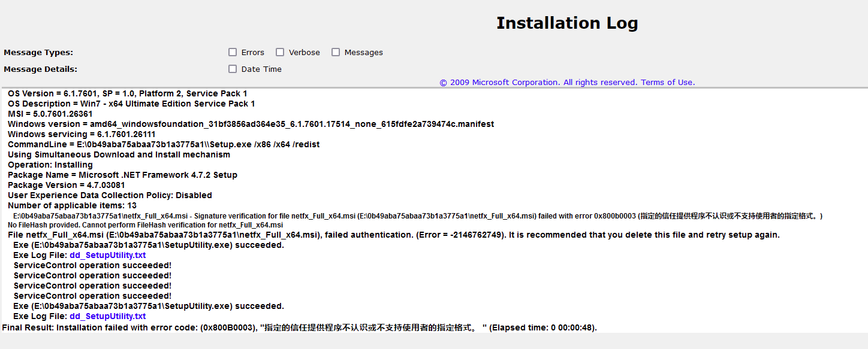Click the Message Details label
The image size is (868, 349).
40,69
